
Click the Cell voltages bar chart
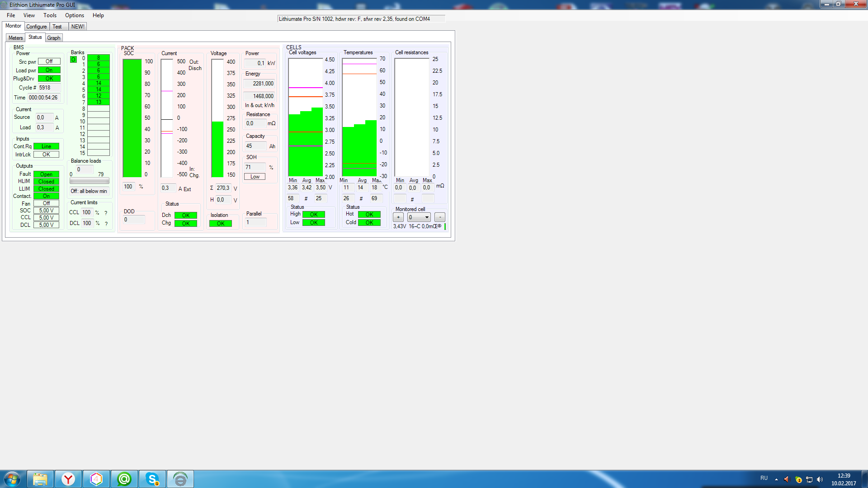click(x=306, y=118)
